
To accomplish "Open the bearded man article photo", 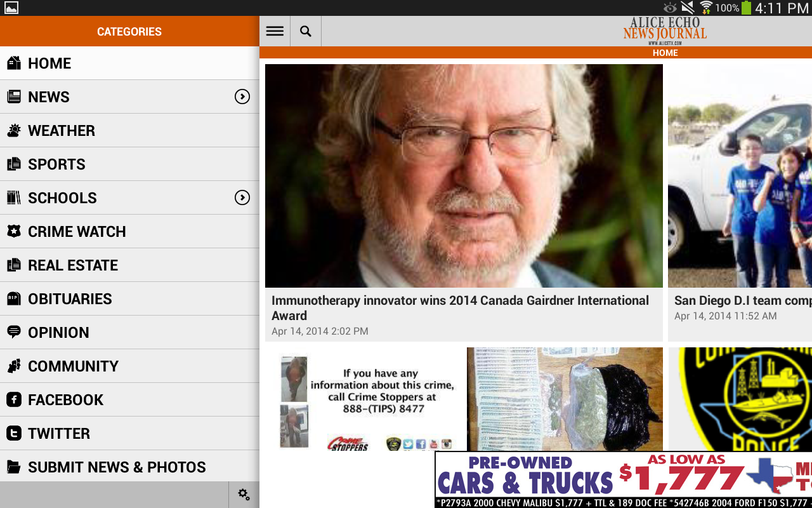I will [x=464, y=176].
